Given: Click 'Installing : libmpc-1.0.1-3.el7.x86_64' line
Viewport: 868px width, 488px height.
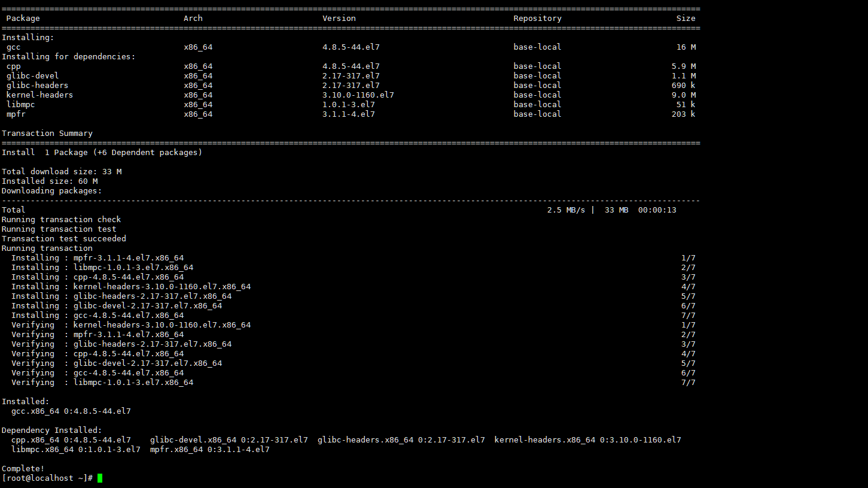Looking at the screenshot, I should pyautogui.click(x=102, y=267).
